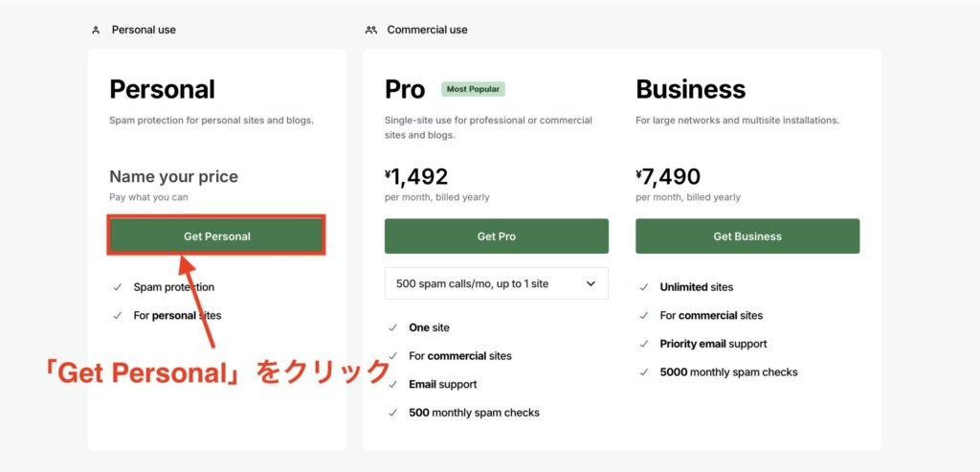Click the Personal use person icon

click(x=96, y=30)
